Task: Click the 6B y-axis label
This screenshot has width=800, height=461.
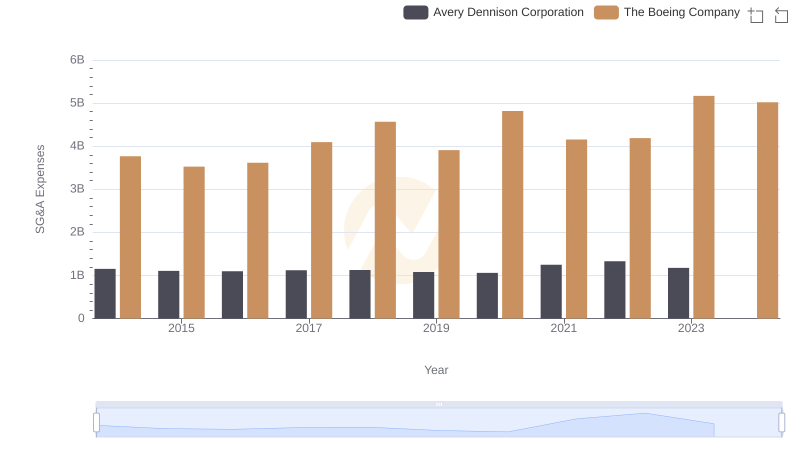Action: pos(77,60)
